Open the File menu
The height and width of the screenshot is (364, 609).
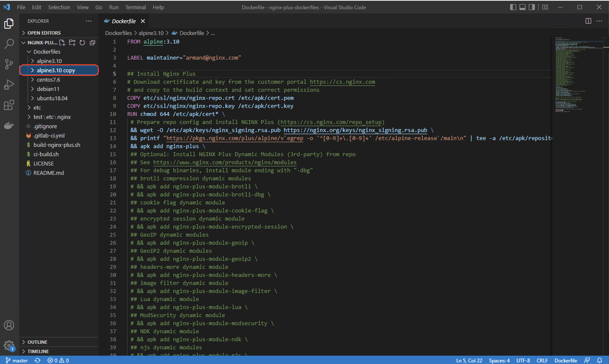[21, 7]
